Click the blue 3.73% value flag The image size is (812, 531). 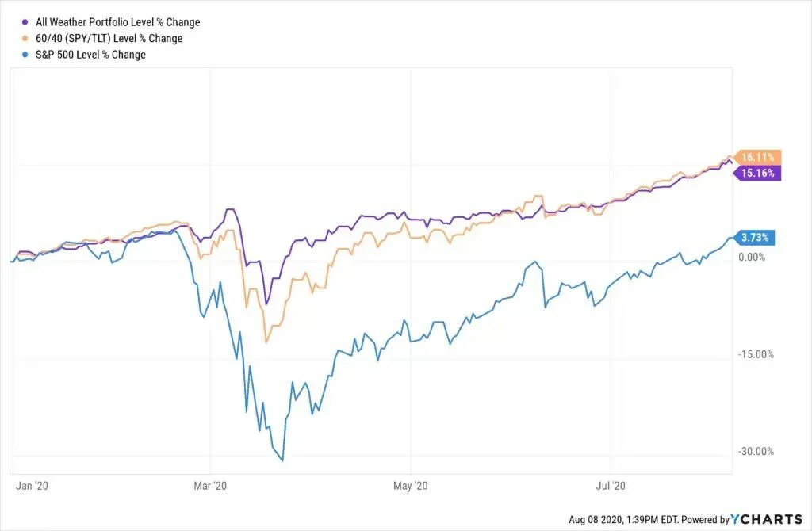pos(755,238)
